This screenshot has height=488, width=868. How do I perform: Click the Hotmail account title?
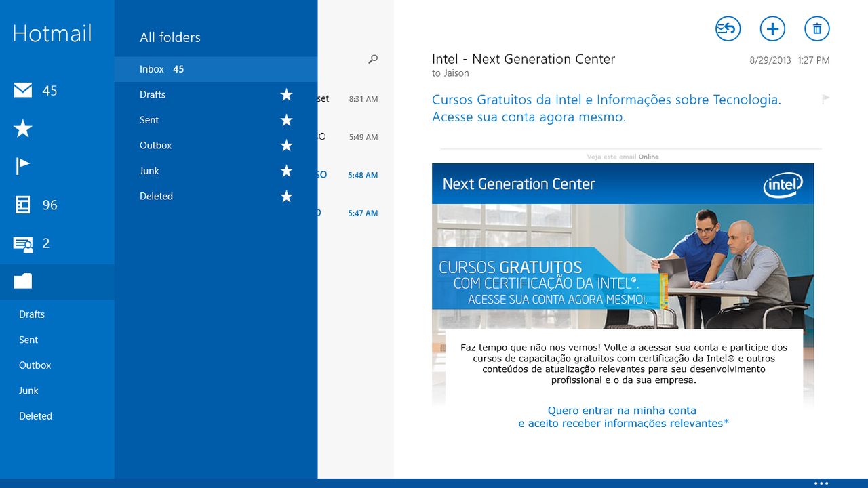point(52,33)
